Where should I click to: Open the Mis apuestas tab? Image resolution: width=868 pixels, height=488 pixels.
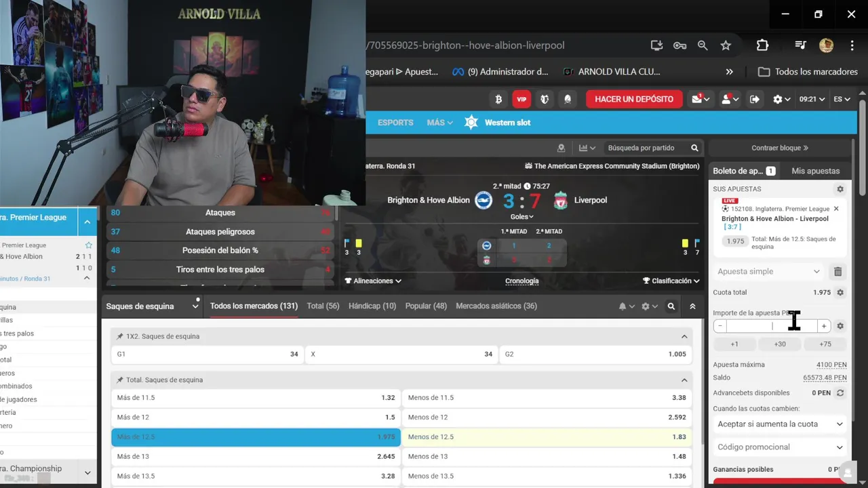pos(816,171)
